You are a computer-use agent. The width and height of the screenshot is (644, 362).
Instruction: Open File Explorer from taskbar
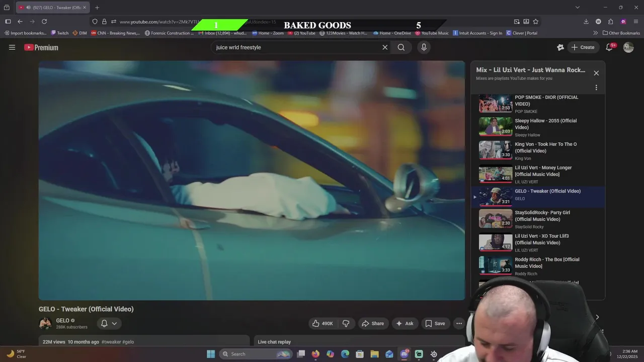pyautogui.click(x=374, y=354)
